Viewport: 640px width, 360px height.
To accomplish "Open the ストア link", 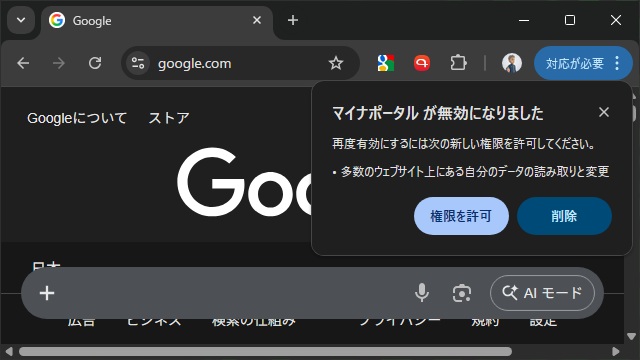I will pos(169,118).
